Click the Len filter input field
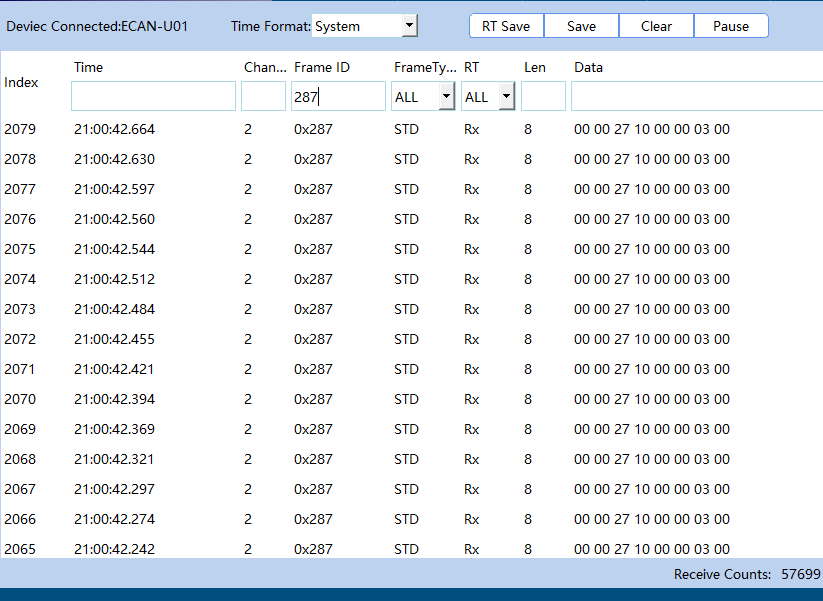The width and height of the screenshot is (823, 601). (x=543, y=97)
